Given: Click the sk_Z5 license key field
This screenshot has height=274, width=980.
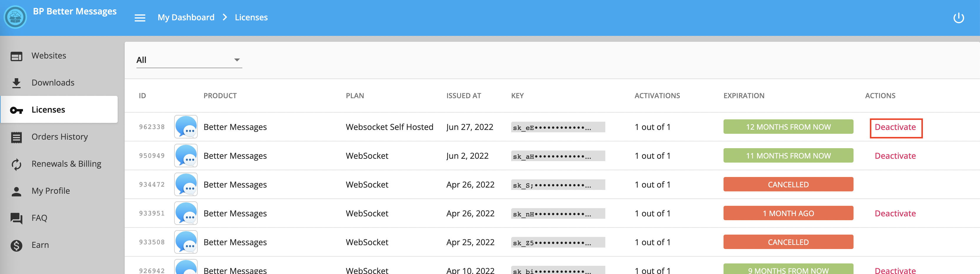Looking at the screenshot, I should [558, 243].
